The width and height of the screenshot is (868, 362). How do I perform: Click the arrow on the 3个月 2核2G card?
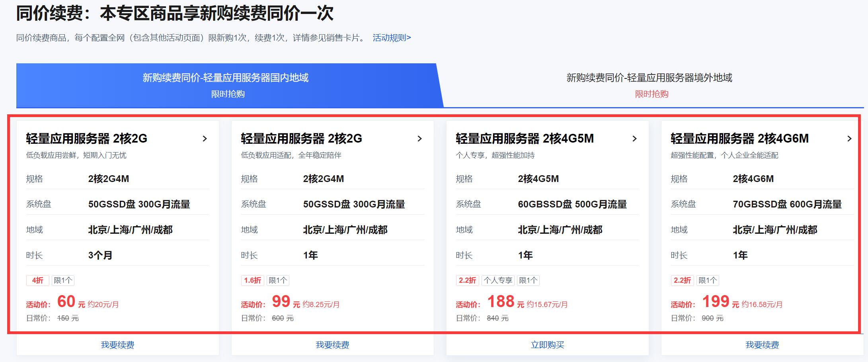tap(205, 139)
